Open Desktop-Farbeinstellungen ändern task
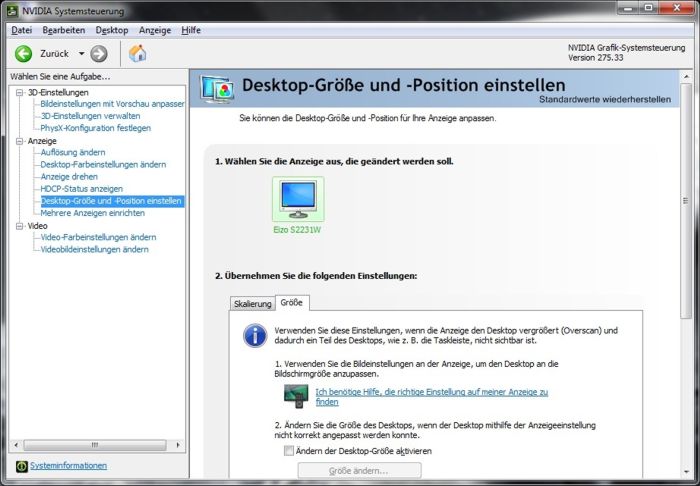This screenshot has height=486, width=700. (103, 165)
